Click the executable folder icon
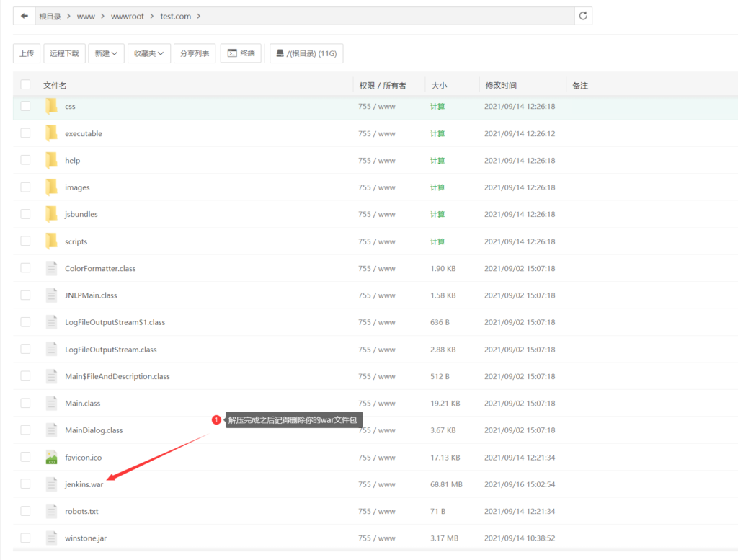Viewport: 738px width, 560px height. [x=51, y=133]
